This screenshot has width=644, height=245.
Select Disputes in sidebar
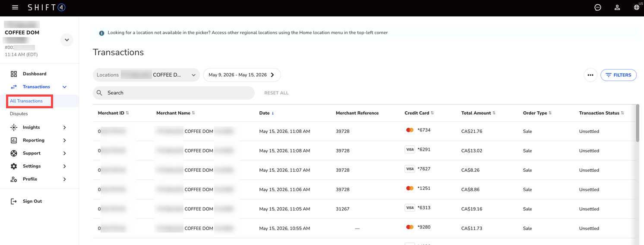(19, 114)
